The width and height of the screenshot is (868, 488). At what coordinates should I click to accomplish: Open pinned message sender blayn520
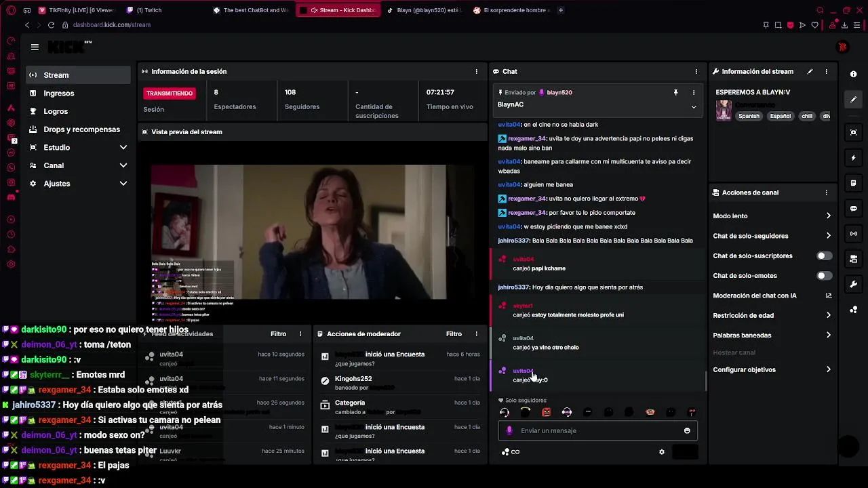pos(559,92)
